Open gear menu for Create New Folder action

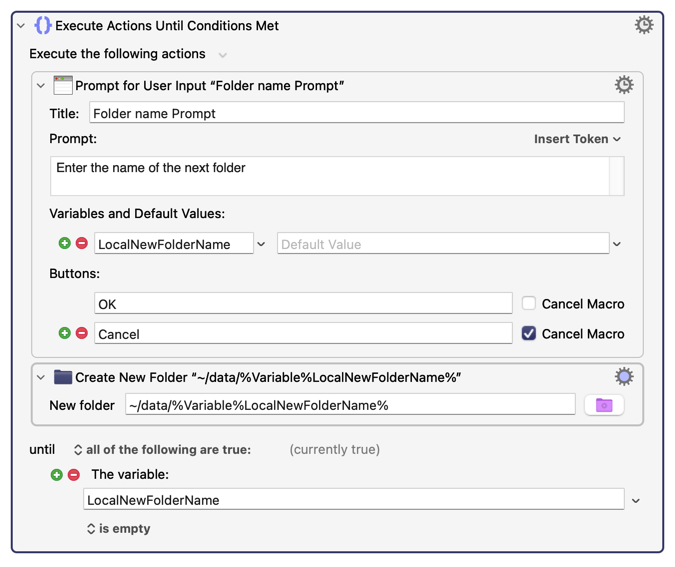tap(623, 377)
